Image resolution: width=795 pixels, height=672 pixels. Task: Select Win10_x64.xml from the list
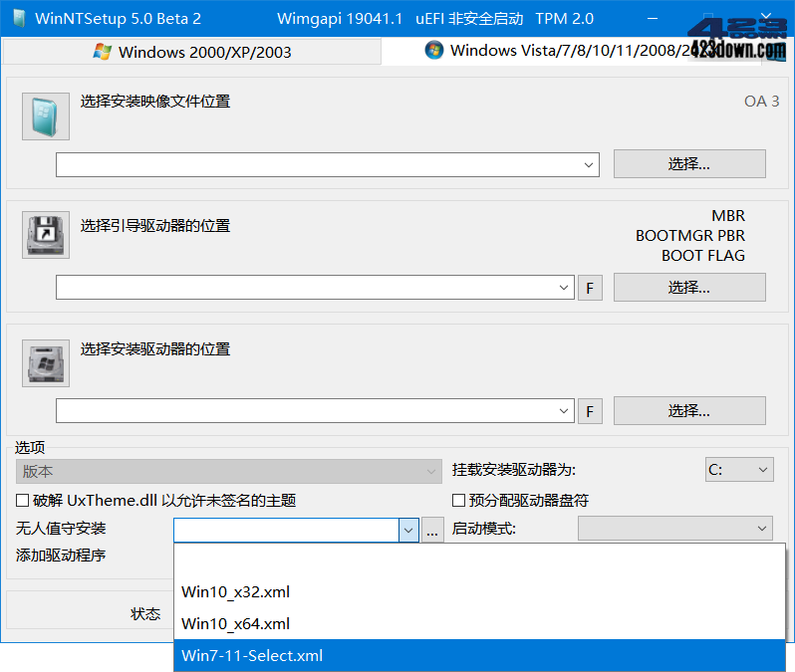point(479,623)
